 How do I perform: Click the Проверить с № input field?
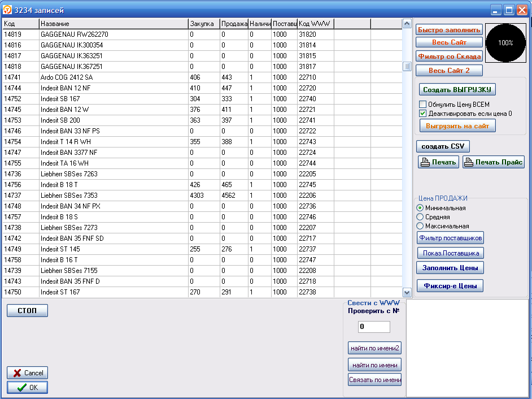(x=374, y=327)
